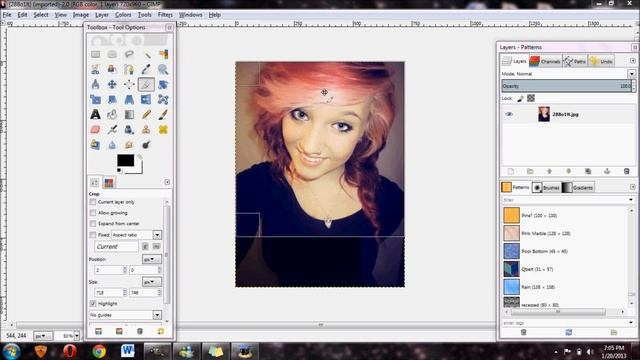Select the Flip tool

click(x=146, y=100)
